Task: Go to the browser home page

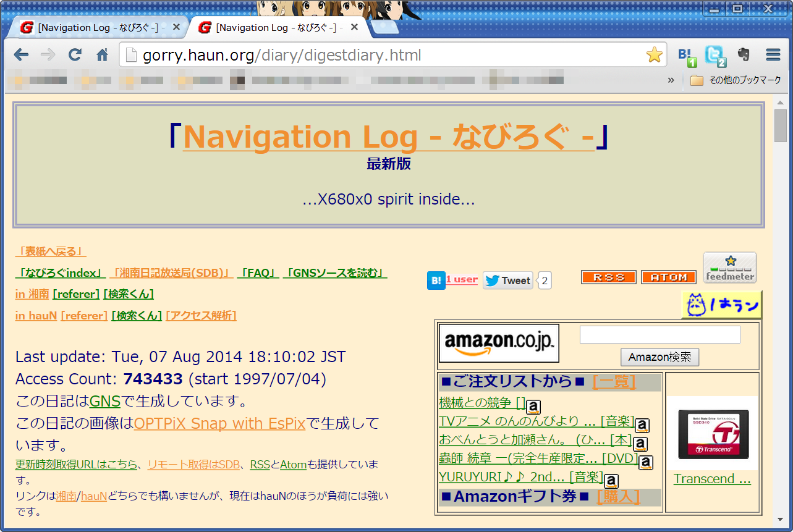Action: coord(102,55)
